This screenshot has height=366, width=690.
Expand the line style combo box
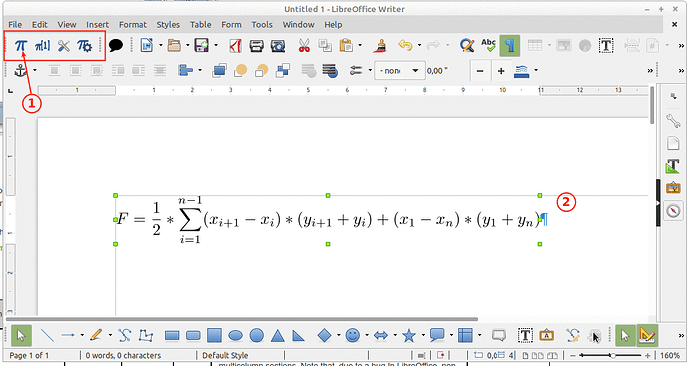[400, 70]
